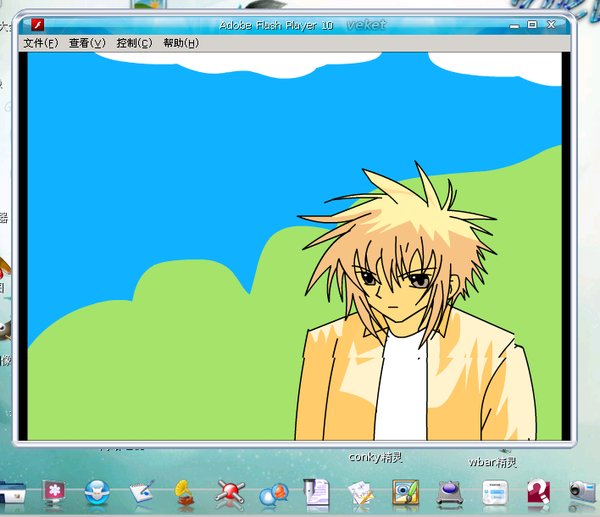600x517 pixels.
Task: Launch the chat bubbles messenger icon in the dock
Action: coord(273,494)
